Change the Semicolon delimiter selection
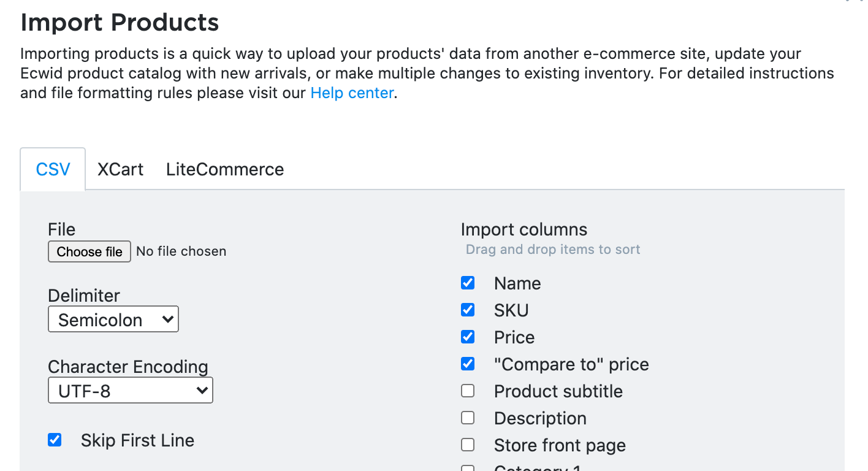868x471 pixels. (x=113, y=319)
